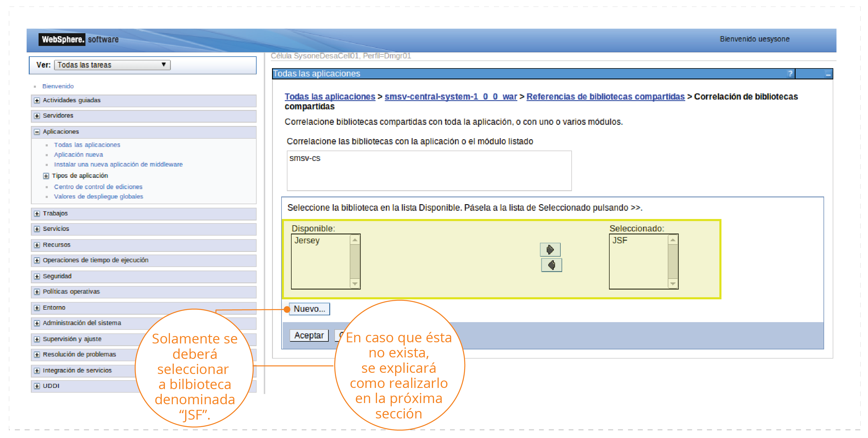Viewport: 868px width, 438px height.
Task: Open Aplicación nueva in sidebar
Action: 79,154
